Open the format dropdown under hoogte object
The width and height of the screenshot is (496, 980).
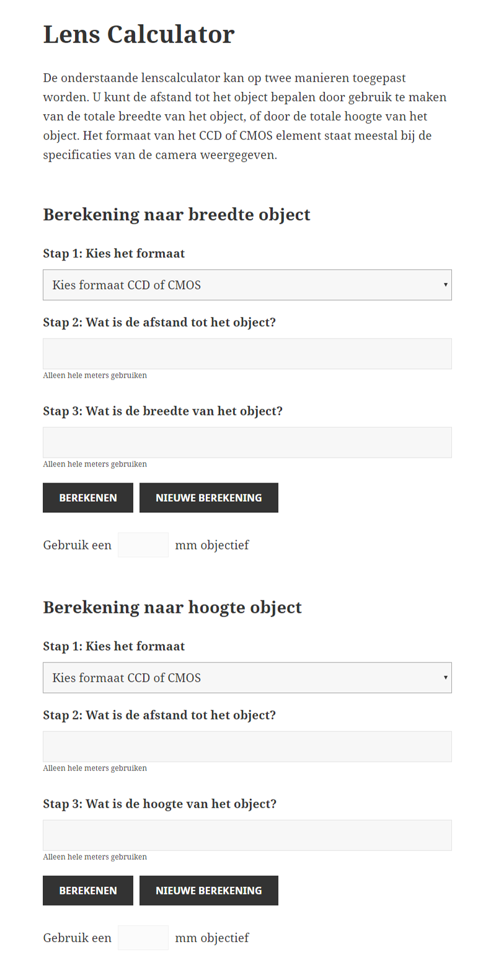247,678
